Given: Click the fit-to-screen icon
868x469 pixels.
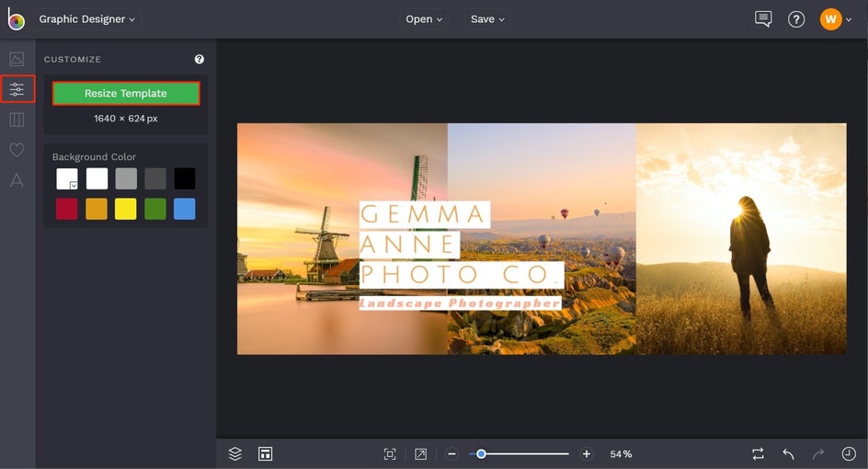Looking at the screenshot, I should point(390,454).
